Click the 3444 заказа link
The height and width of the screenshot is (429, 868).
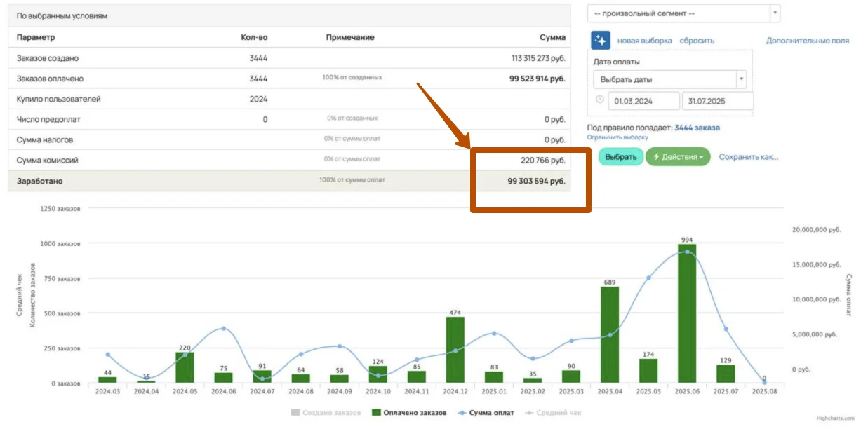pyautogui.click(x=697, y=128)
